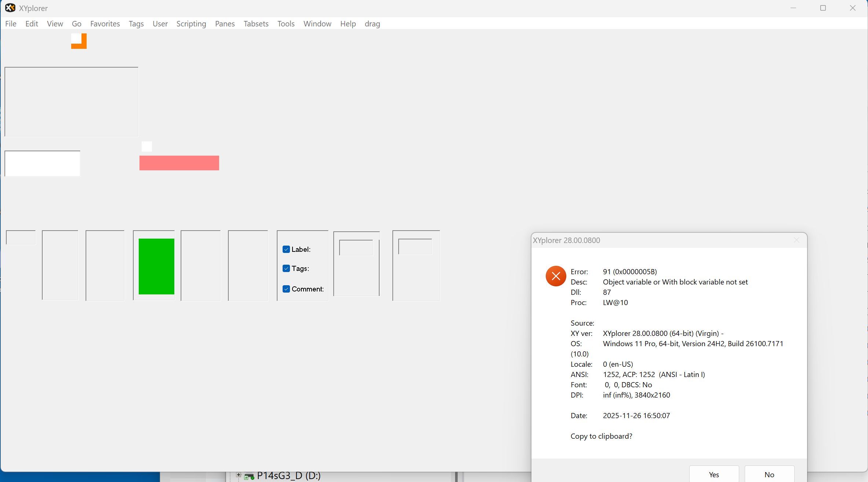
Task: Click the small orange square icon near the top
Action: [x=79, y=41]
